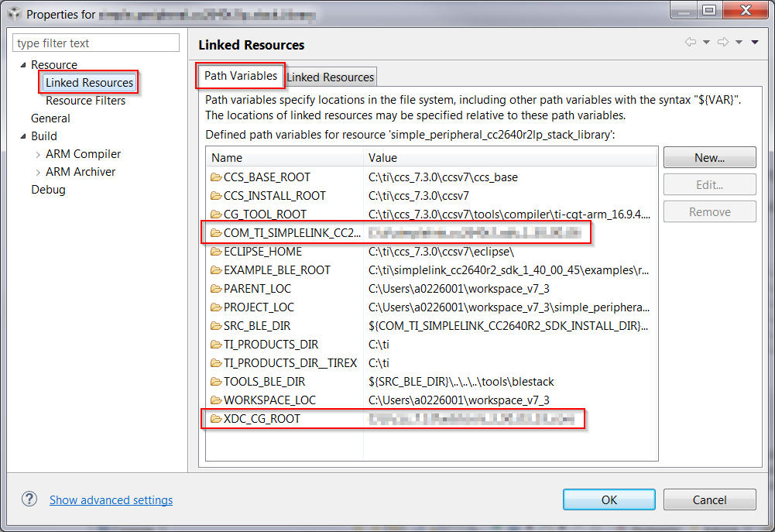Select the Path Variables tab
775x532 pixels.
pos(242,76)
